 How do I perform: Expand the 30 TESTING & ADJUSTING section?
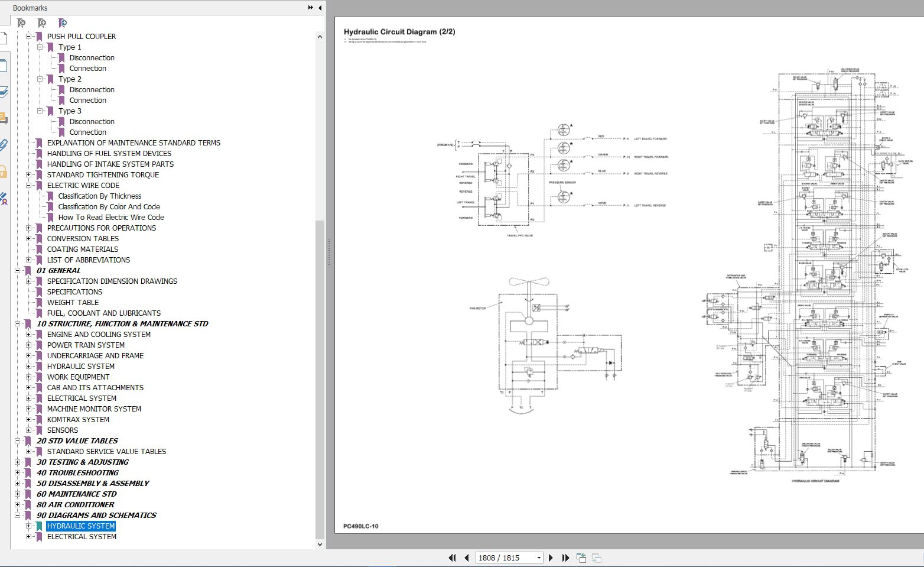click(18, 462)
